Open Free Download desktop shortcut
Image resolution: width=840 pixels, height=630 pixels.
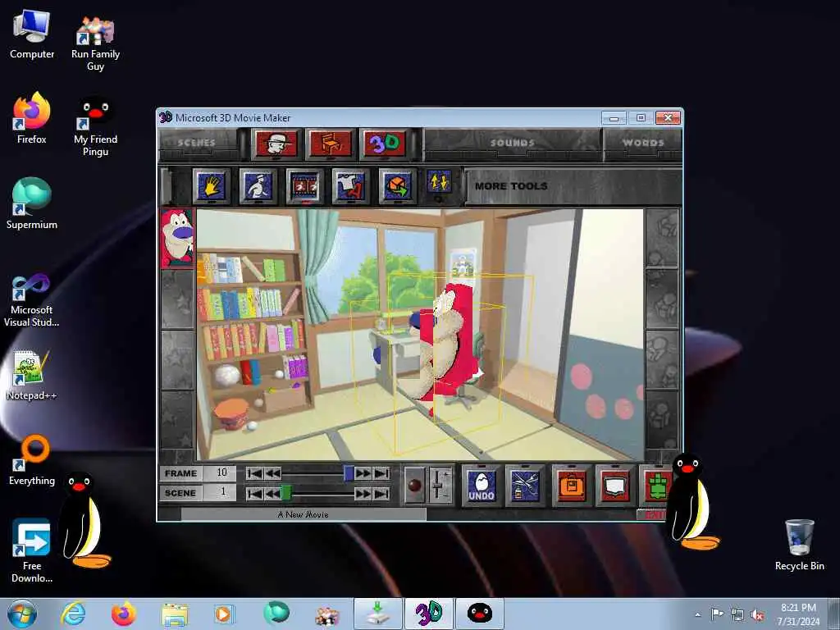click(x=32, y=550)
